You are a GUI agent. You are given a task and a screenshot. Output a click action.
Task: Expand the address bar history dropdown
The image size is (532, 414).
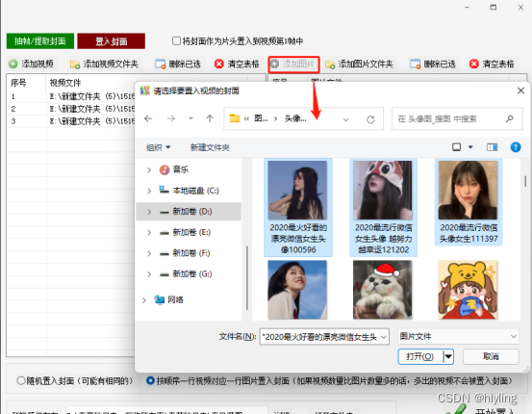point(345,119)
